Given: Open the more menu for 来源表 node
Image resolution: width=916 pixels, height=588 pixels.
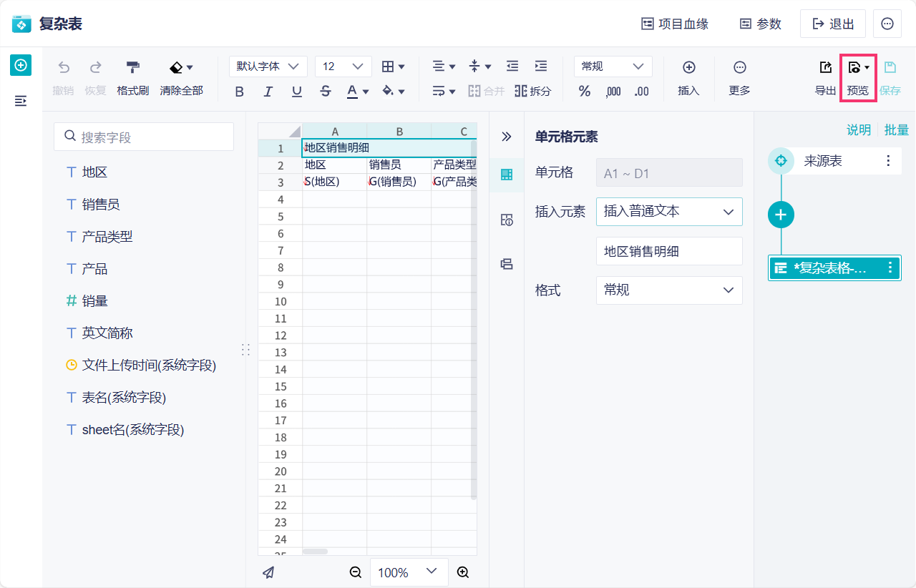Looking at the screenshot, I should 888,161.
